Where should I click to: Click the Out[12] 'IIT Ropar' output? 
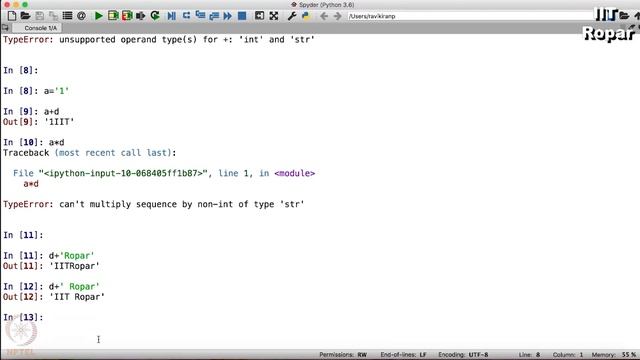point(53,297)
